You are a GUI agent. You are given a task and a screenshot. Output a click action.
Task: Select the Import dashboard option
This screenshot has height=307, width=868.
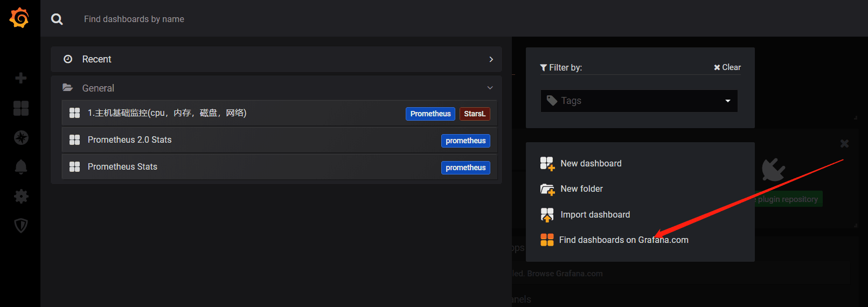[595, 215]
